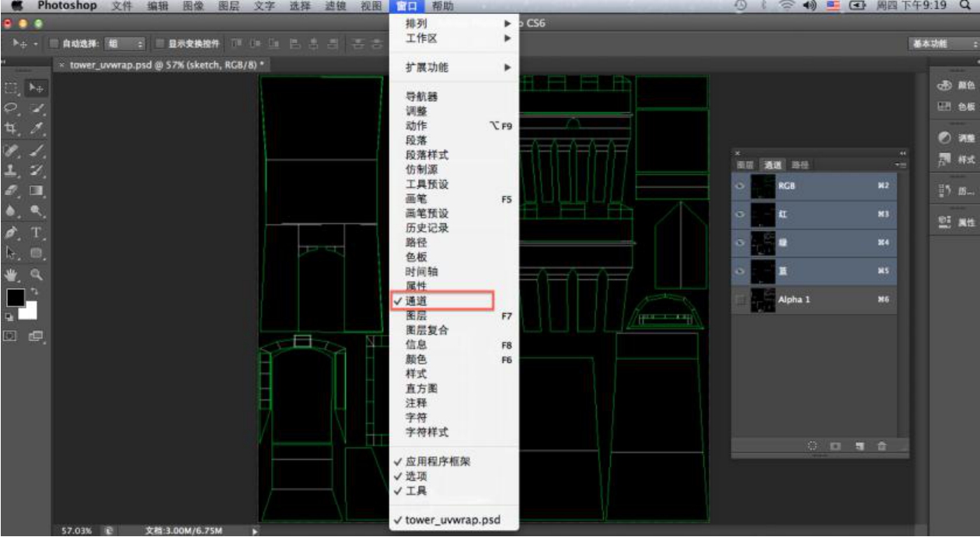Toggle Quick Mask mode

12,336
